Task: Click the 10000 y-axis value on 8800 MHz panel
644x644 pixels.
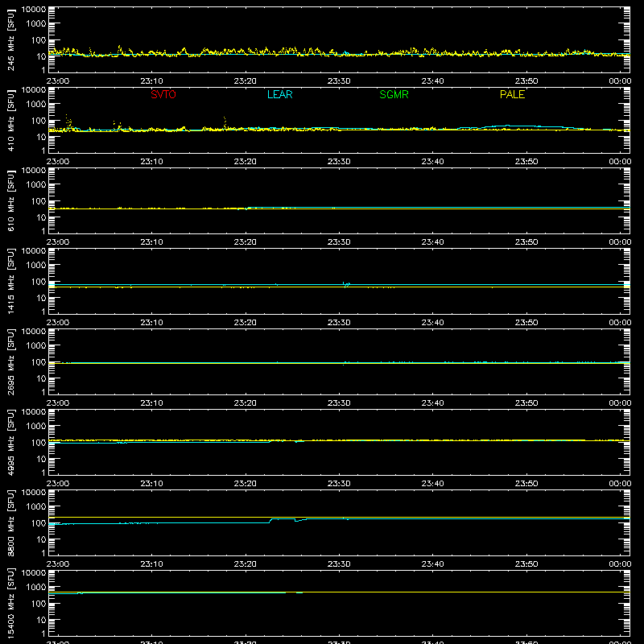Action: pos(34,493)
